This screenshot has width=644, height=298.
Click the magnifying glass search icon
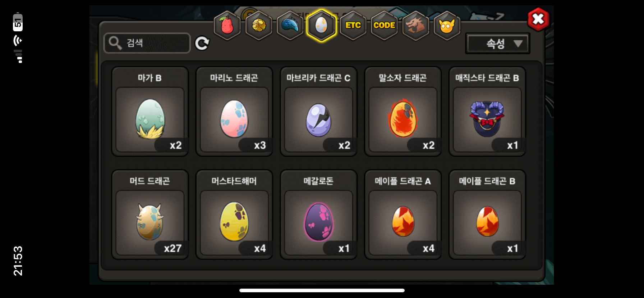(115, 43)
